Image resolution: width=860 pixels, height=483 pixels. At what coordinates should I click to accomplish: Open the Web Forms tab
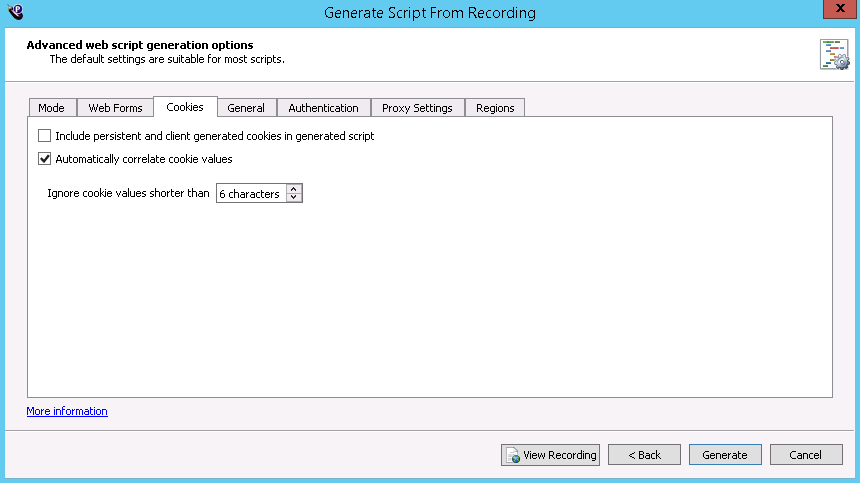point(116,108)
